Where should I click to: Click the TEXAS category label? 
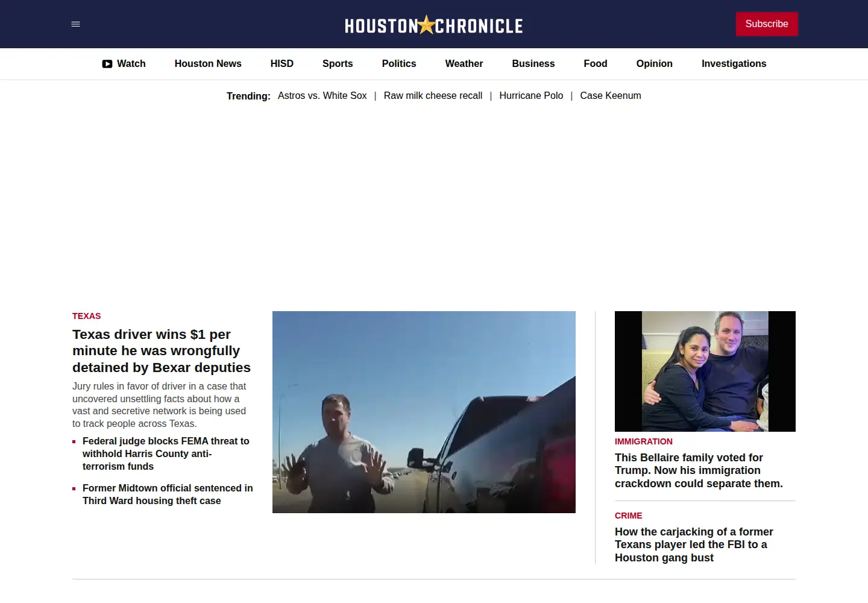coord(87,316)
